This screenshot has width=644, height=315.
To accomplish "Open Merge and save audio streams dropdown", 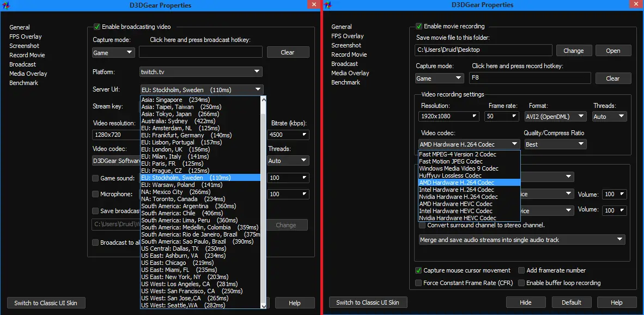I will (x=522, y=239).
